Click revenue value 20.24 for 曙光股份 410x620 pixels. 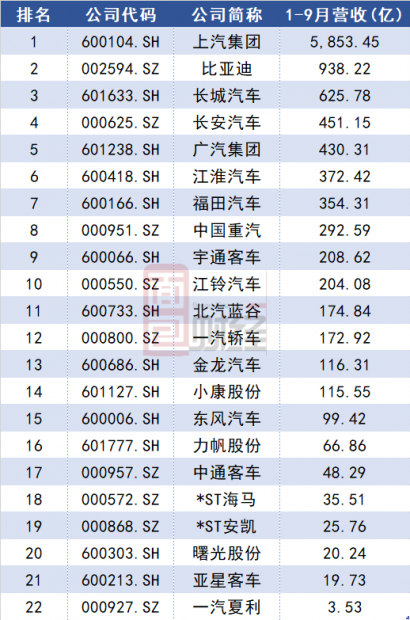pos(344,553)
